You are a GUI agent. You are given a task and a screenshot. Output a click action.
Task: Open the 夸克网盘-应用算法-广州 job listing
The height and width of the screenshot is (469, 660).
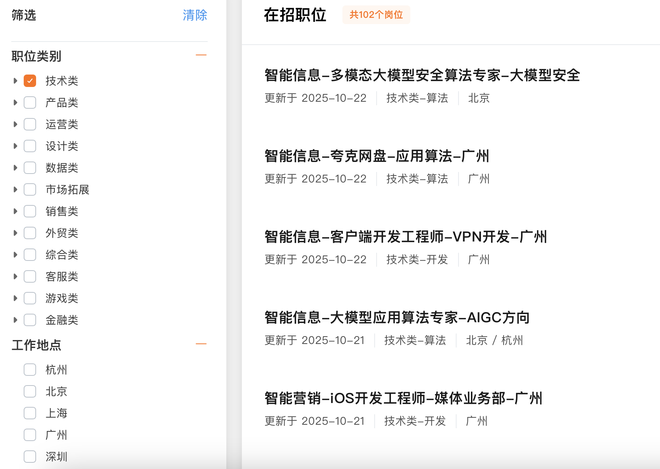(x=377, y=156)
